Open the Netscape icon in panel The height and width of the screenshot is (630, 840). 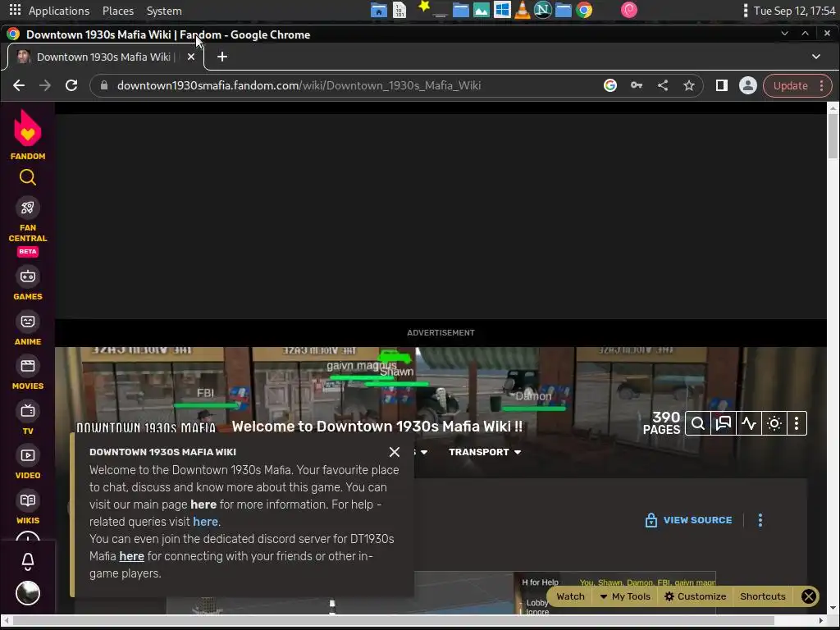pos(543,10)
